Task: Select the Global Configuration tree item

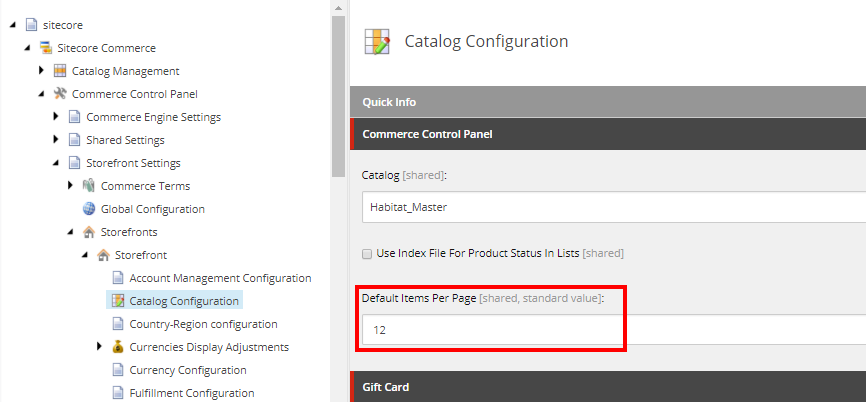Action: (152, 209)
